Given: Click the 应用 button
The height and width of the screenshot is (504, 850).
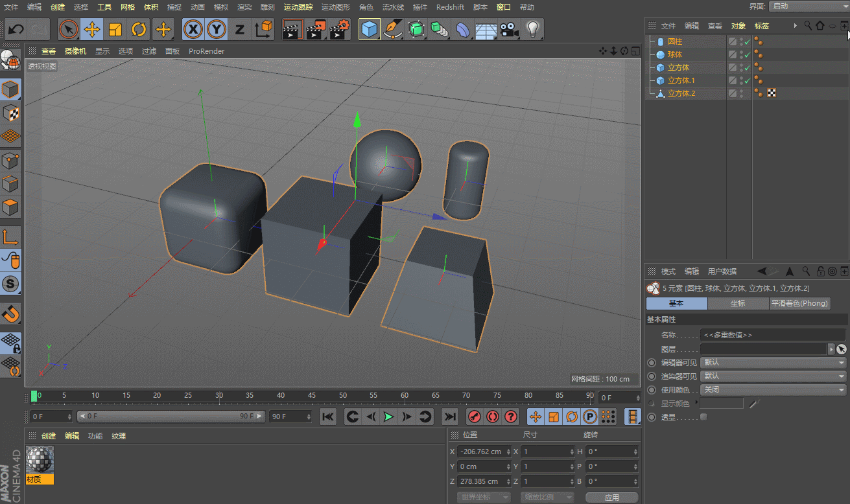Looking at the screenshot, I should click(611, 498).
